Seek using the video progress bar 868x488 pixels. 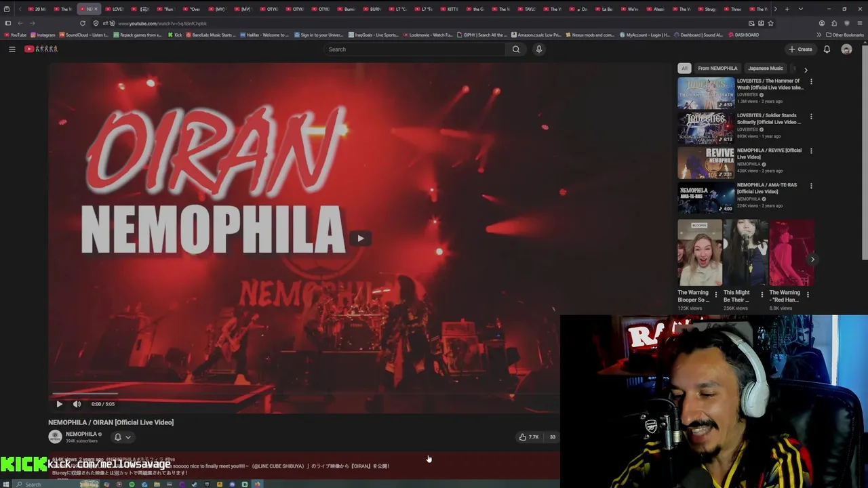tap(304, 393)
